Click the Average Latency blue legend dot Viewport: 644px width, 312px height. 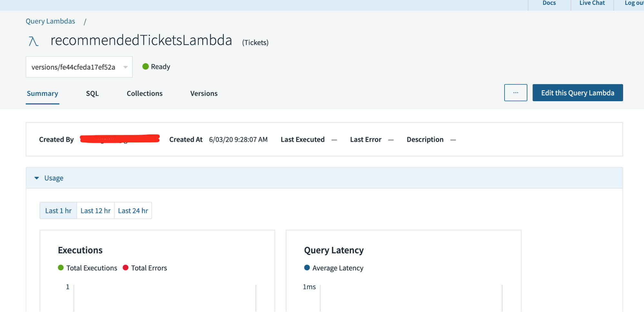(307, 268)
